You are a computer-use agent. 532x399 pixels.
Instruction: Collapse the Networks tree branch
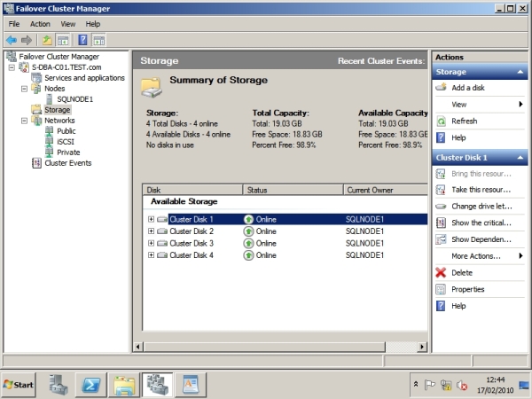(x=24, y=121)
